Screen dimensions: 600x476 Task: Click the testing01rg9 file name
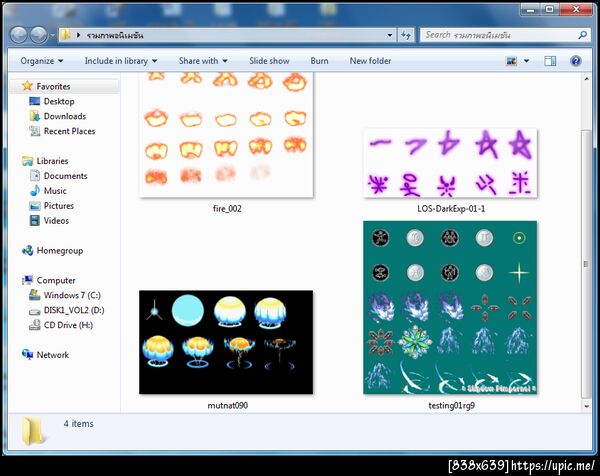click(x=452, y=406)
